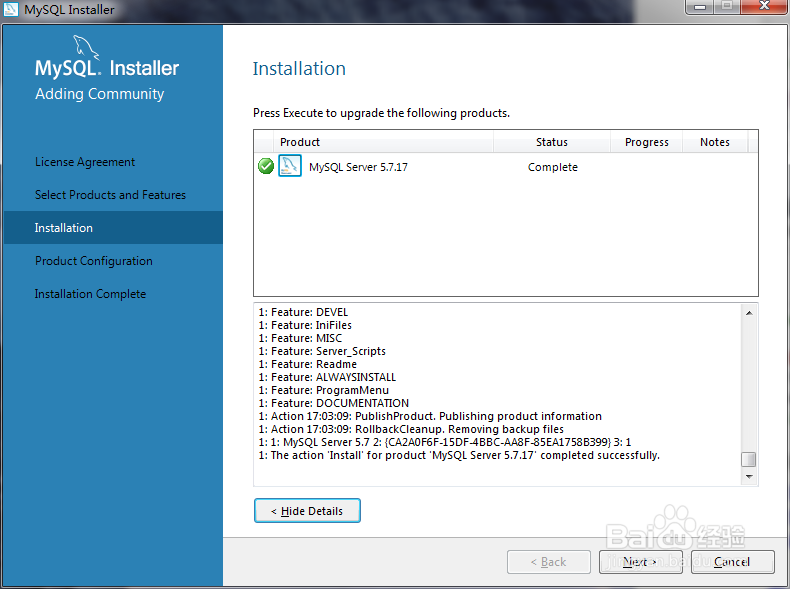790x589 pixels.
Task: Click the MySQL Server product icon
Action: (290, 166)
